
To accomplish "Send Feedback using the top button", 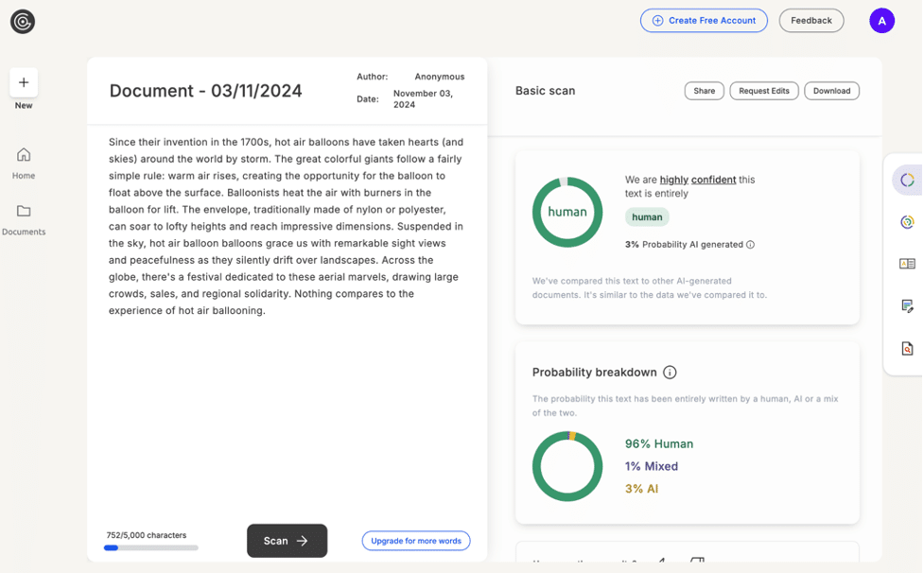I will pyautogui.click(x=811, y=20).
